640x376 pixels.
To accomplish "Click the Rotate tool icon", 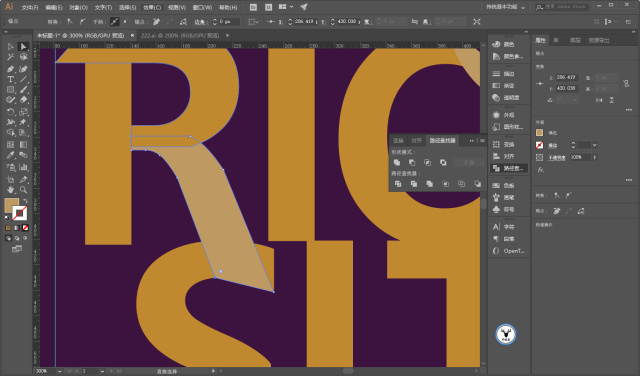I will [x=11, y=111].
